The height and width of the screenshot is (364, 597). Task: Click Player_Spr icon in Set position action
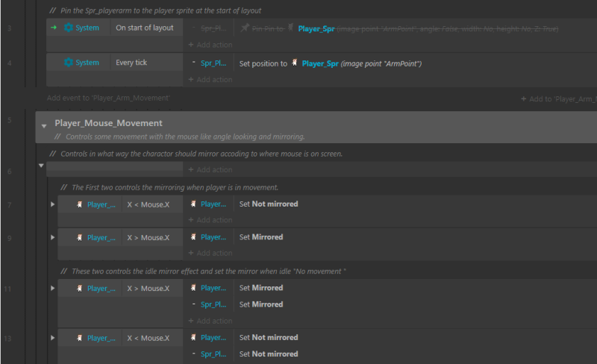coord(294,63)
